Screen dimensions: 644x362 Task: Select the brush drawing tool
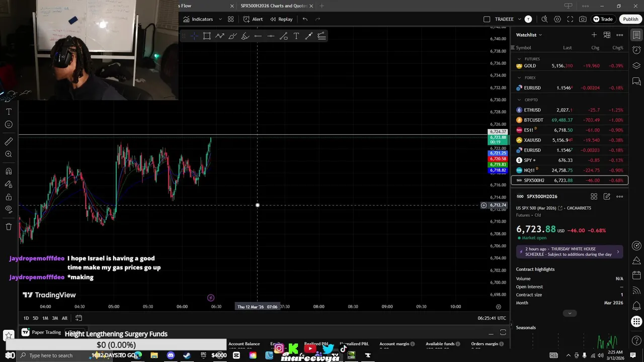[232, 36]
